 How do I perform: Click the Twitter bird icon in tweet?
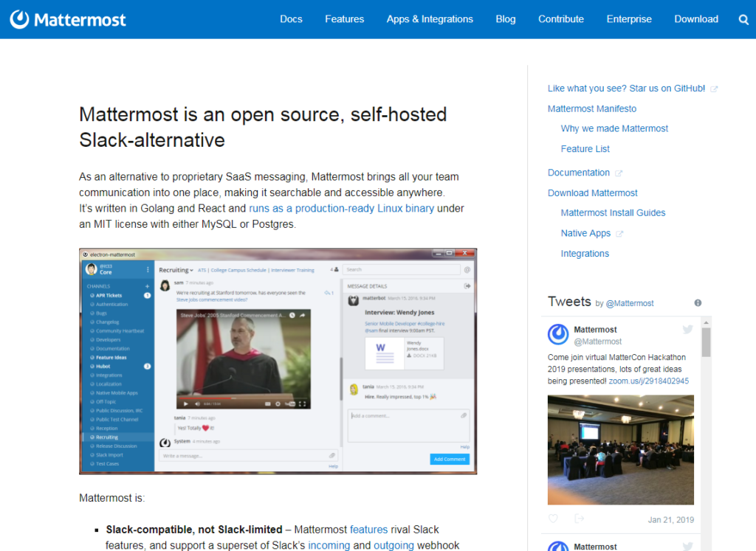click(687, 330)
